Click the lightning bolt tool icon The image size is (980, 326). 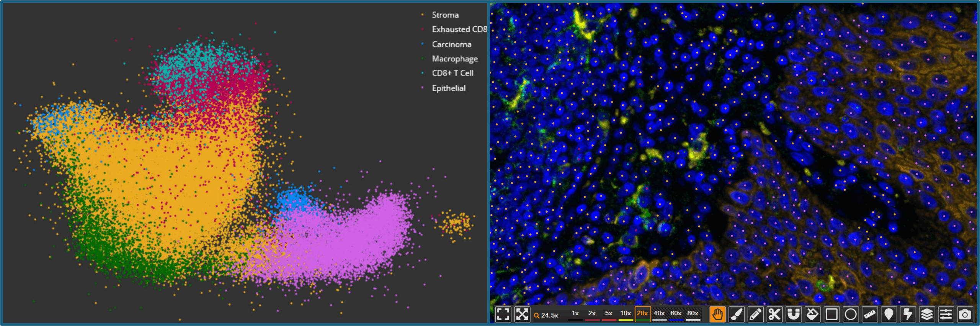(908, 315)
